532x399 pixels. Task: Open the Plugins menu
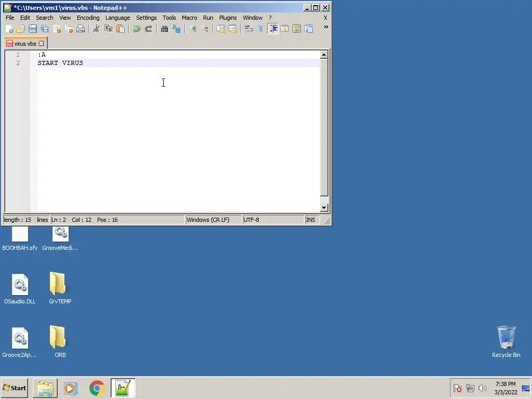click(228, 18)
